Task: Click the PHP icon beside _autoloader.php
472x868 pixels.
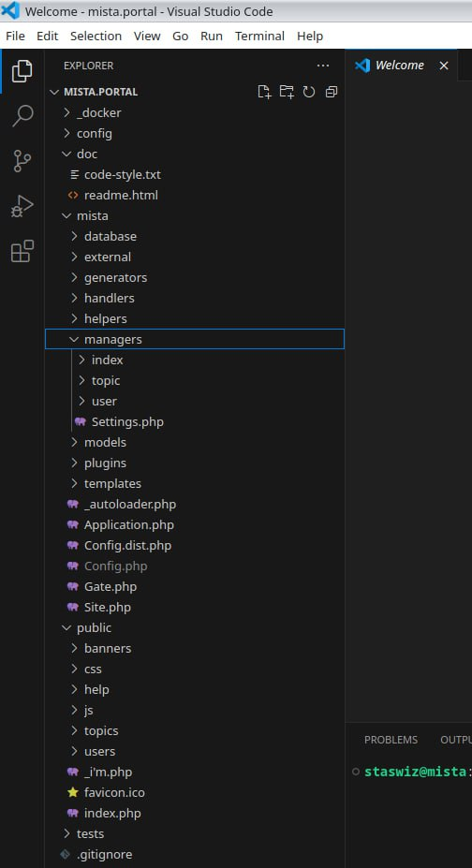Action: click(72, 505)
